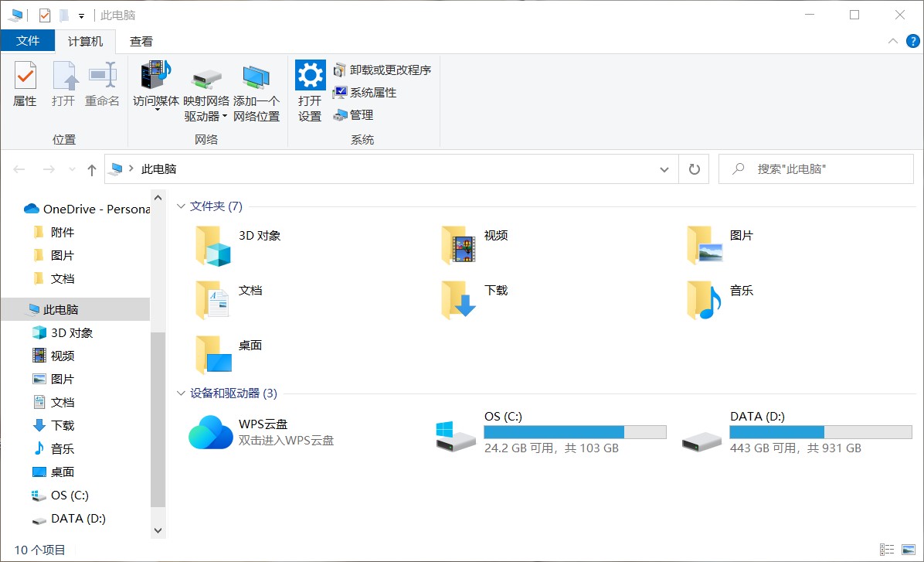This screenshot has width=924, height=562.
Task: Open the 文件 (File) menu
Action: (x=29, y=41)
